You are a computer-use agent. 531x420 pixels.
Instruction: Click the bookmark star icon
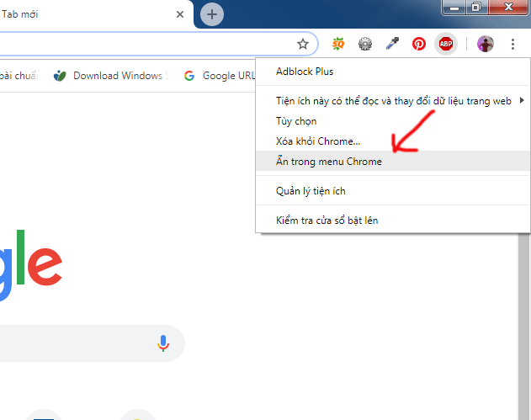(x=303, y=44)
